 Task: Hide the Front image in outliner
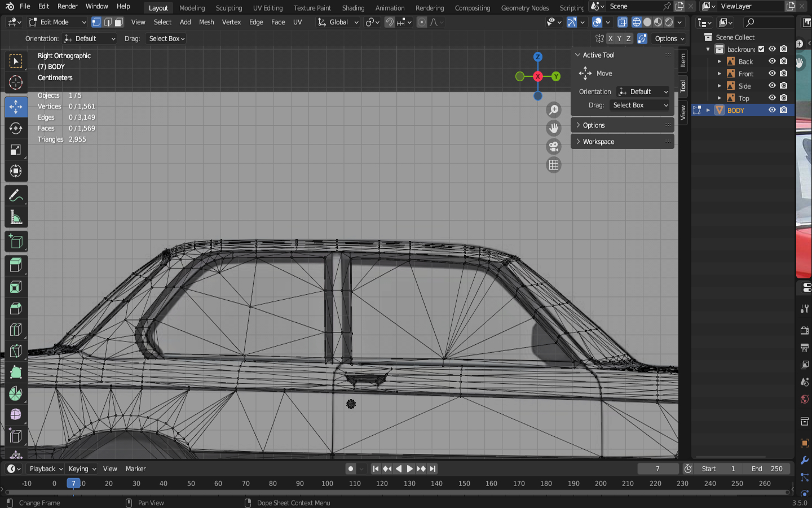(772, 73)
